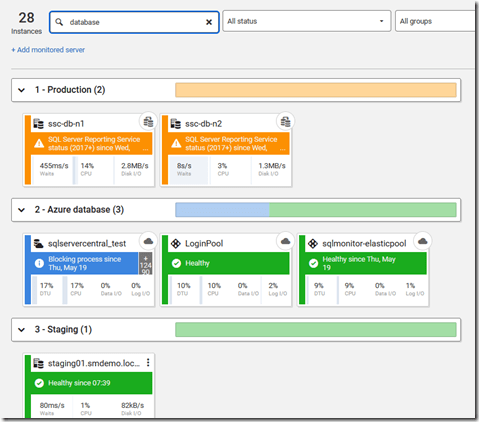Click the cloud badge on LoginPool
Screen dimensions: 479x422
point(286,241)
